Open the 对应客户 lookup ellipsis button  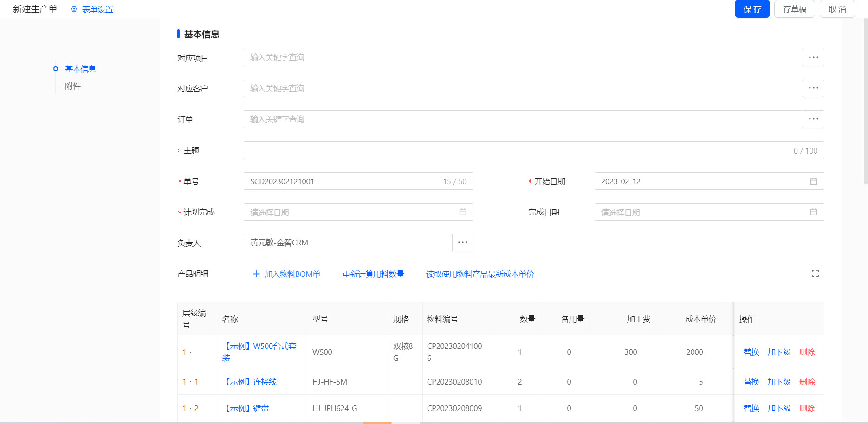click(813, 89)
